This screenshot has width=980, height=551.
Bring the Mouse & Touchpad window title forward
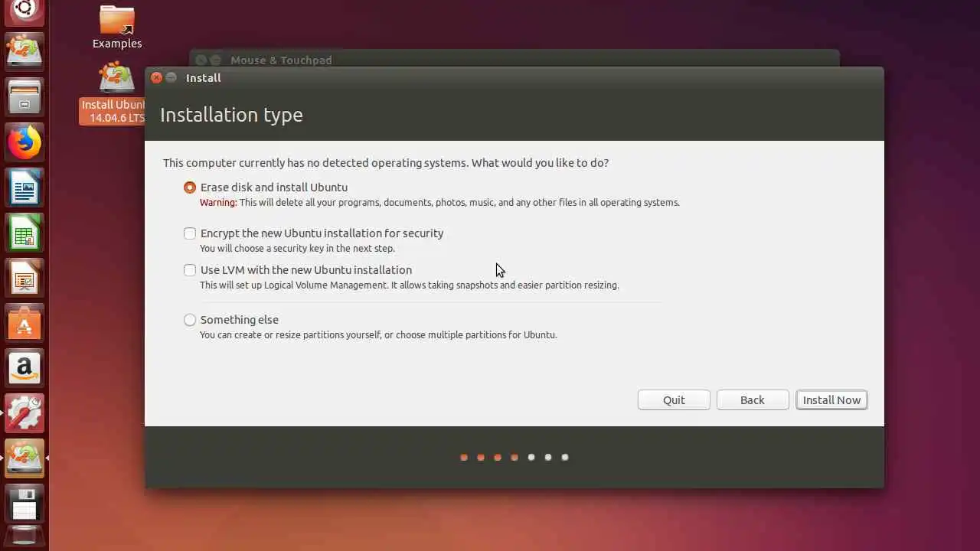point(281,60)
